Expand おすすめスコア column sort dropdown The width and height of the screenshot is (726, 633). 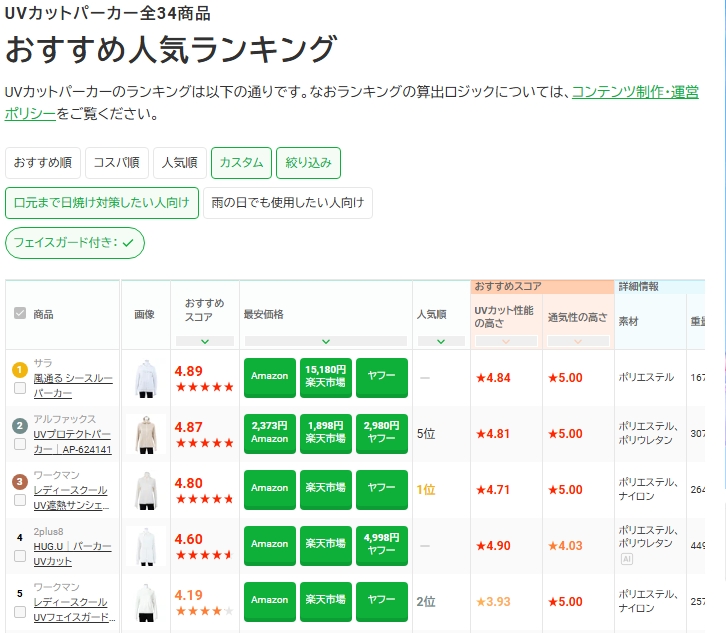(x=205, y=341)
